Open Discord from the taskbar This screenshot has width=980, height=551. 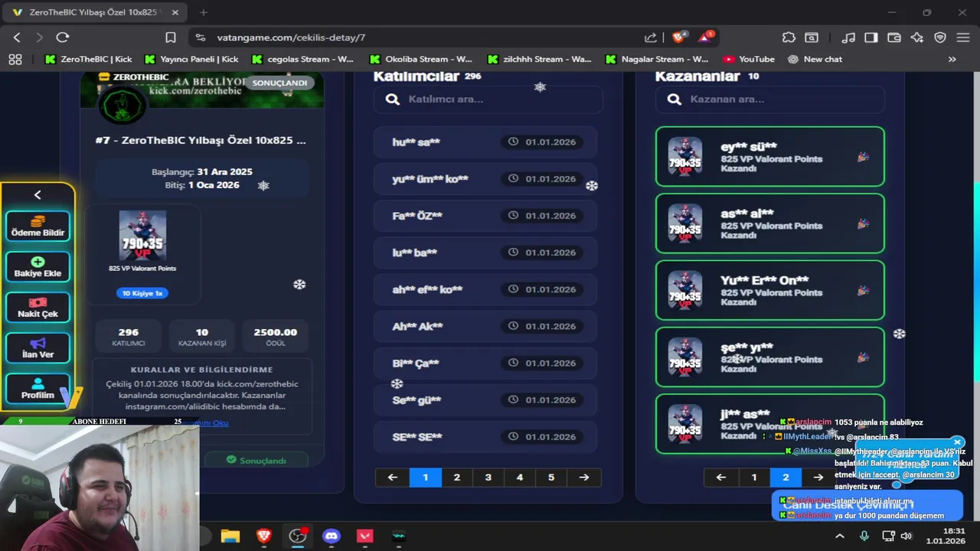[331, 536]
